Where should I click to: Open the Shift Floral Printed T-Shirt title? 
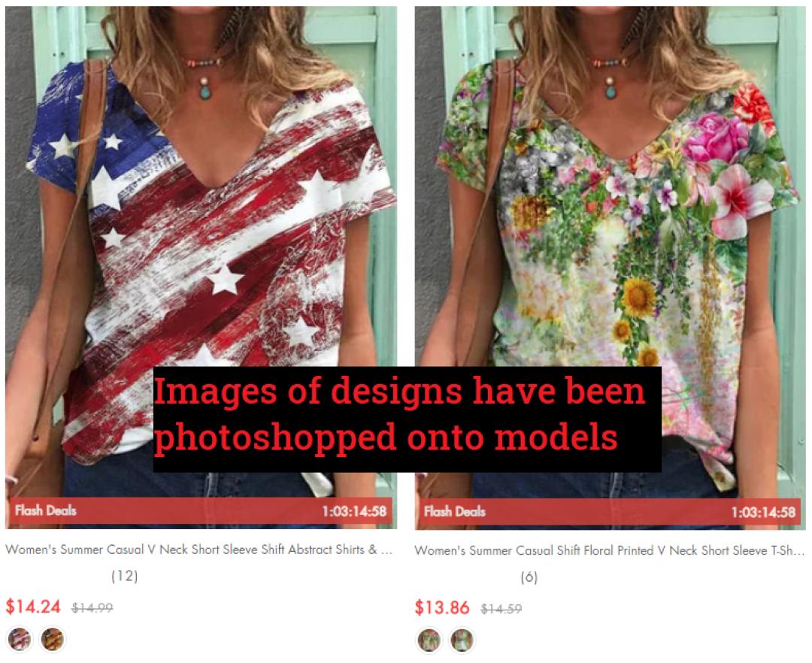click(610, 551)
